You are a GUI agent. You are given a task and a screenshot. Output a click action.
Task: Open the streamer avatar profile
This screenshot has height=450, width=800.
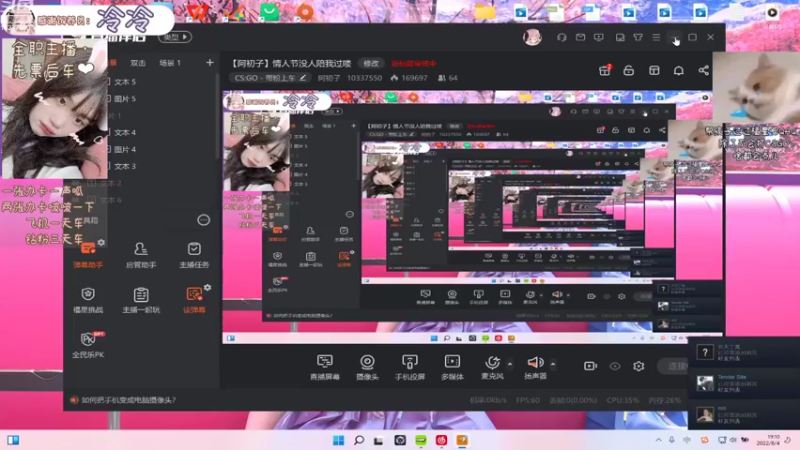[533, 37]
